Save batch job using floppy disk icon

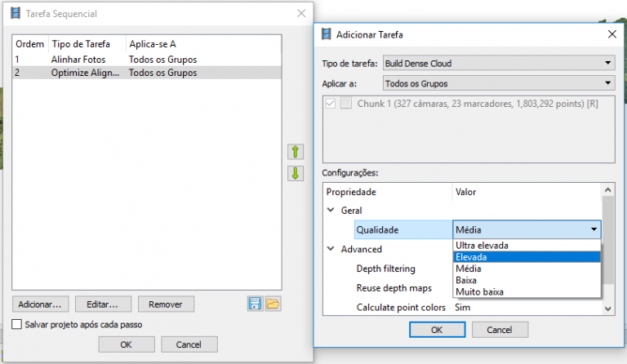pyautogui.click(x=255, y=304)
